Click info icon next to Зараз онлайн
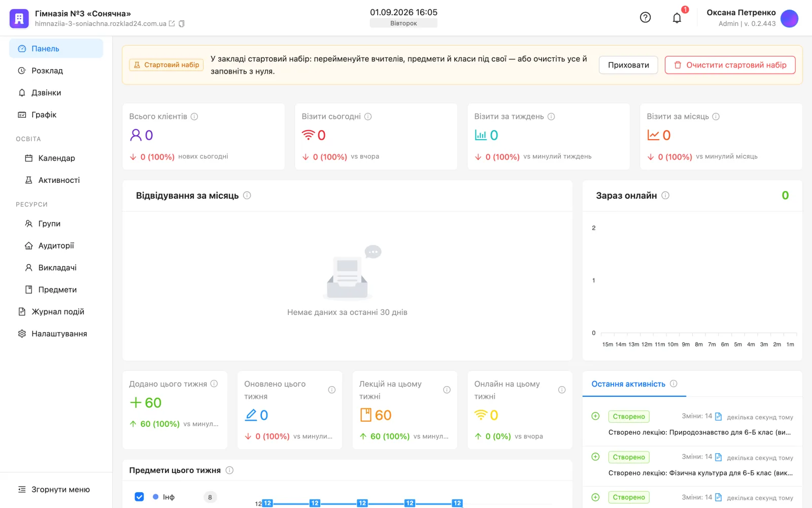This screenshot has height=508, width=812. pos(665,196)
